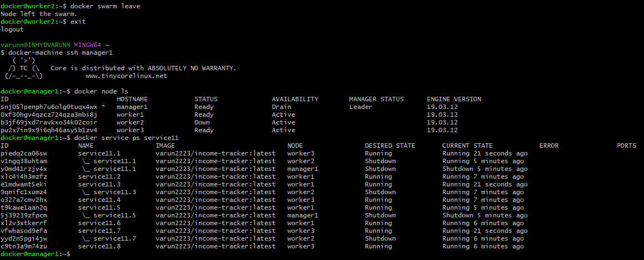644x260 pixels.
Task: Click the 'HOSTNAME' column header
Action: coord(132,99)
